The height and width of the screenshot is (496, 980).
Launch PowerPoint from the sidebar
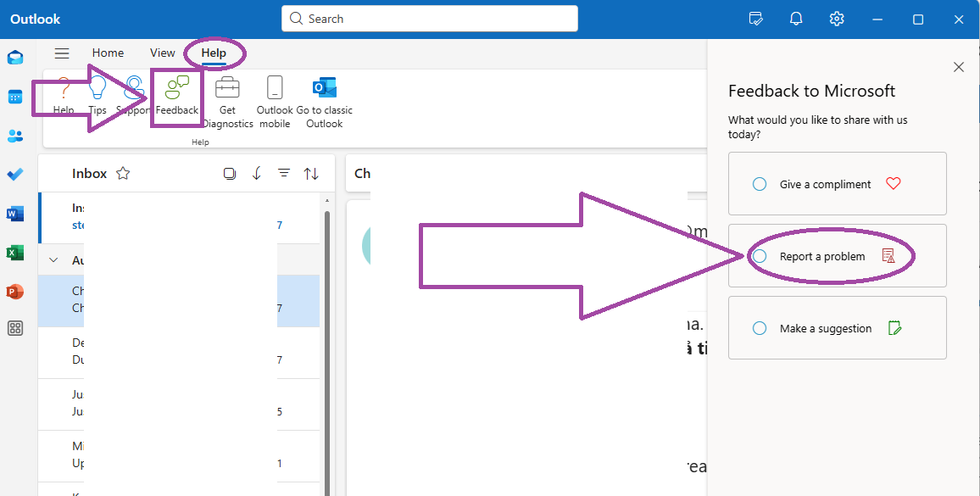pos(15,292)
